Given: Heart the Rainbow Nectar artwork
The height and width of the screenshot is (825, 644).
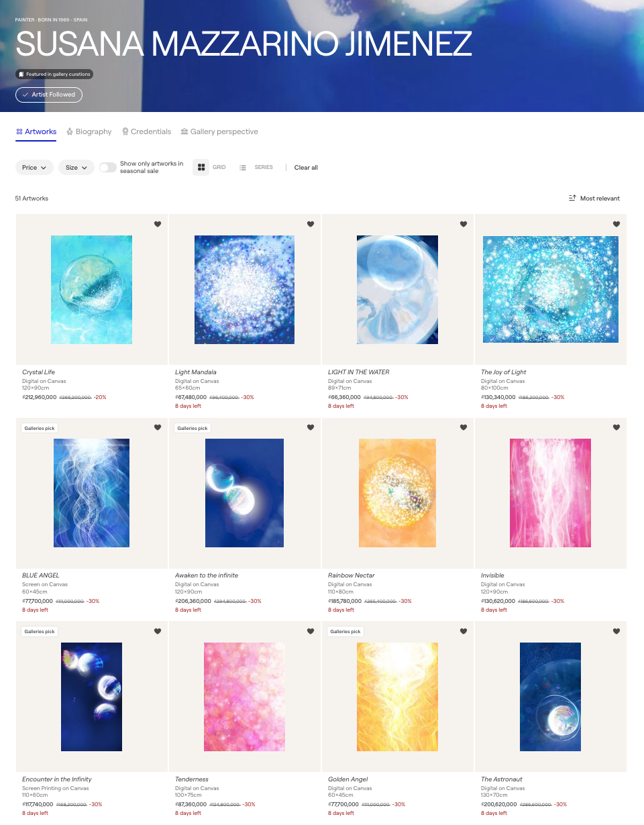Looking at the screenshot, I should [x=464, y=427].
